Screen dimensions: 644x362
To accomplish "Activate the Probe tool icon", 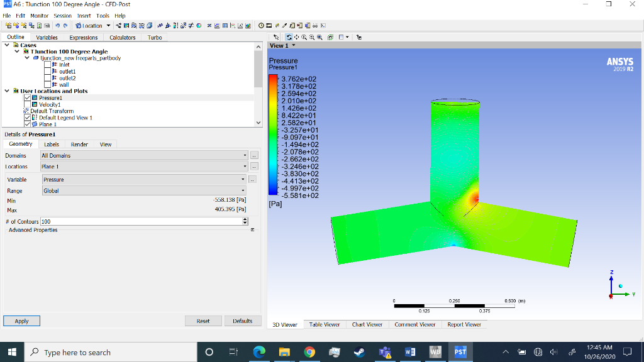I will click(x=284, y=25).
